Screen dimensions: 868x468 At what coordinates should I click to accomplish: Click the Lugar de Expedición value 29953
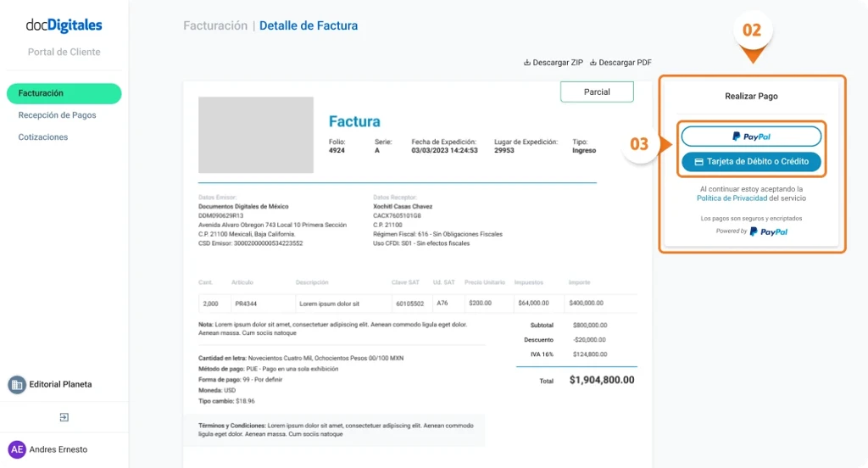coord(504,151)
